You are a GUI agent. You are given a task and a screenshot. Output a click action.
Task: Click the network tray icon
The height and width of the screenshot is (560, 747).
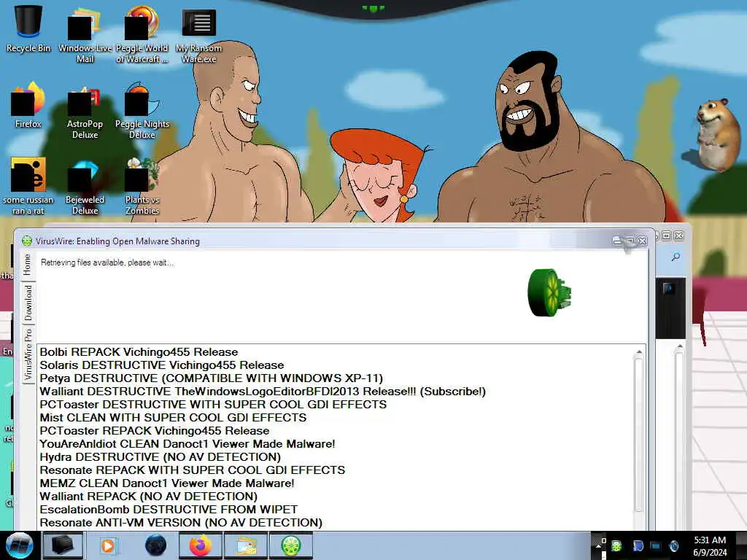656,545
